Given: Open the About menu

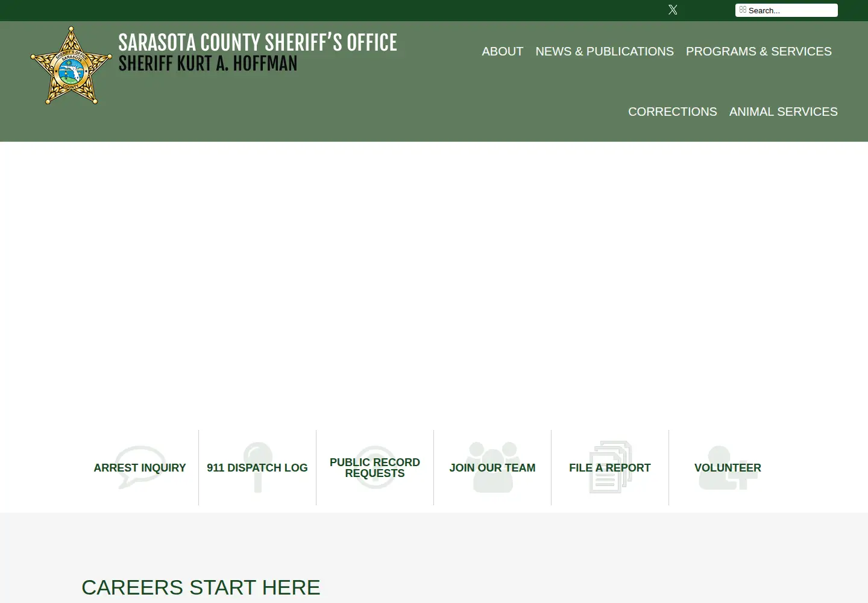Looking at the screenshot, I should [x=503, y=51].
